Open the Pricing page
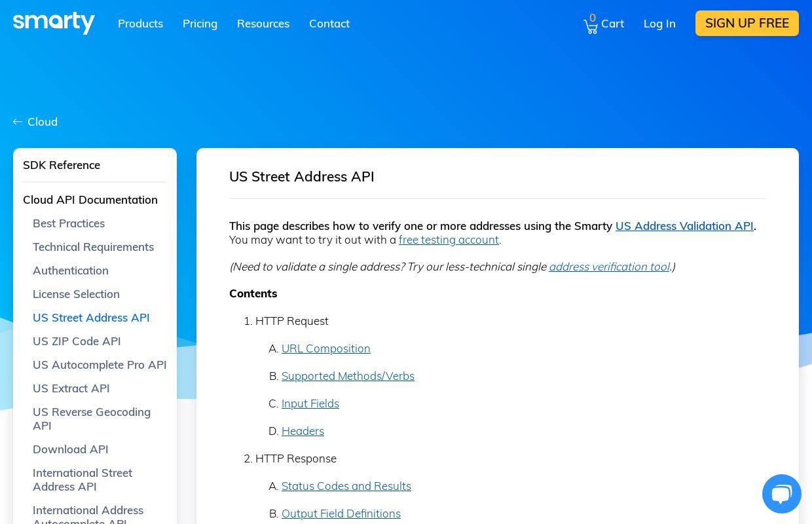 200,24
